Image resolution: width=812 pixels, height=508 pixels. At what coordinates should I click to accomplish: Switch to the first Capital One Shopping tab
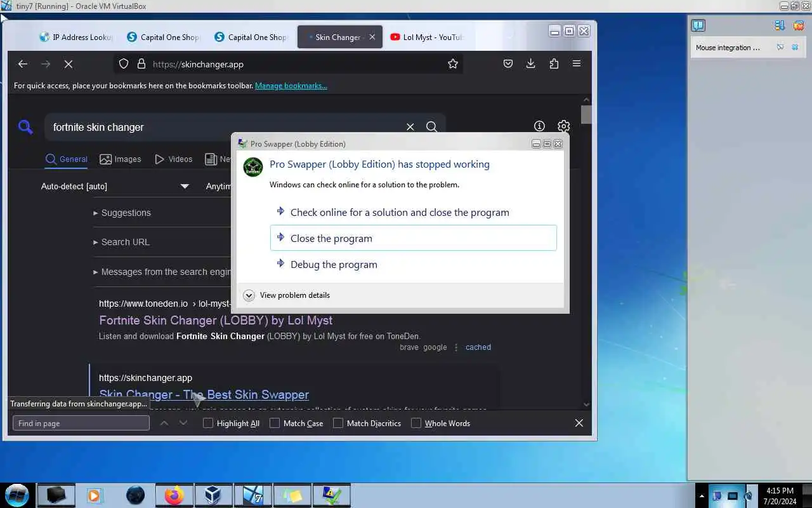click(x=164, y=37)
